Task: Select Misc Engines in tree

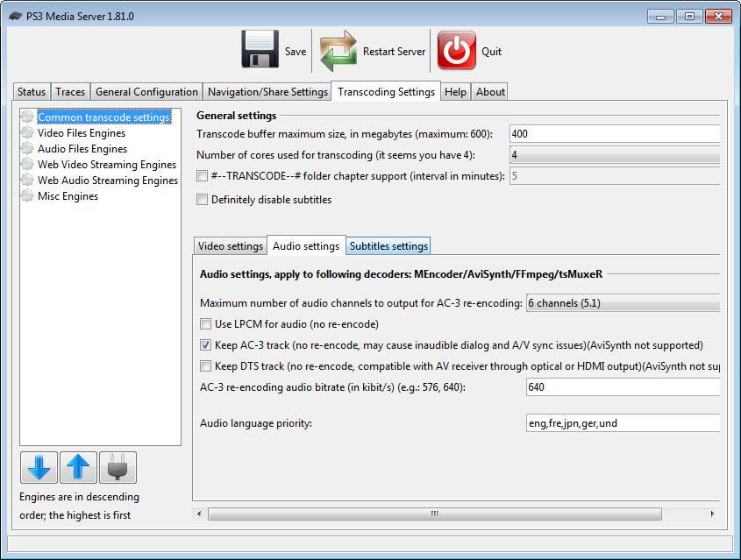Action: click(68, 196)
